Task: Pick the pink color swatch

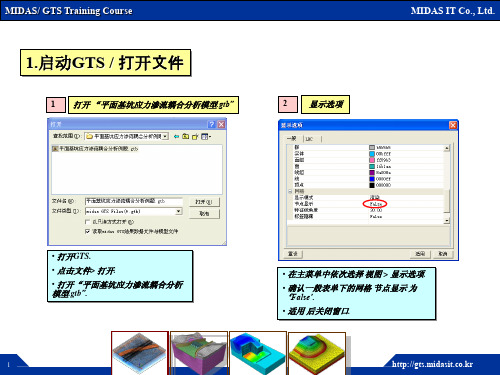Action: pyautogui.click(x=372, y=160)
